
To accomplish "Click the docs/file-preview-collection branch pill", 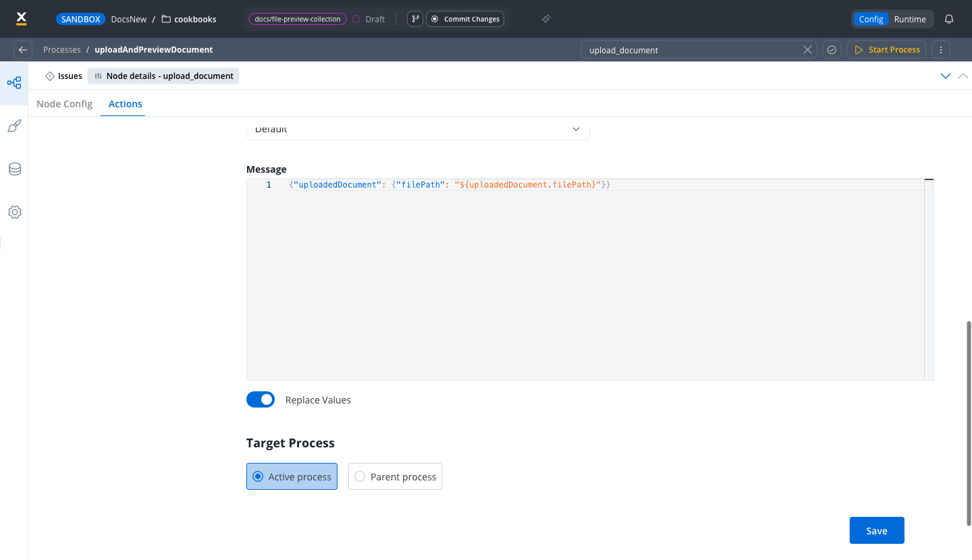I will click(298, 19).
